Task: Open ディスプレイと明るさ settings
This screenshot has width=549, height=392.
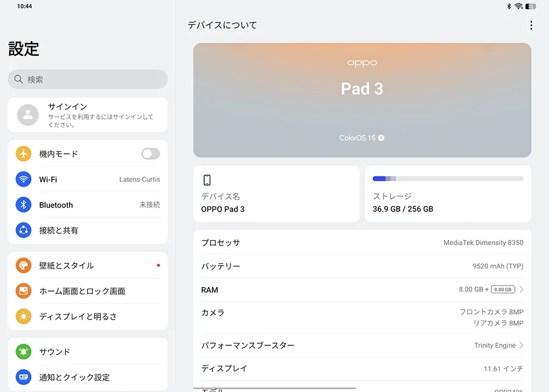Action: 88,316
